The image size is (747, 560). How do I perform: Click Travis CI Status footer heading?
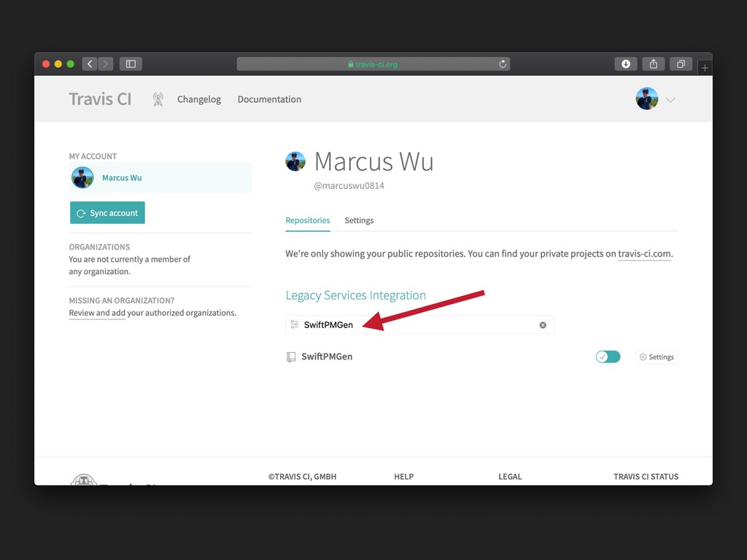click(646, 477)
